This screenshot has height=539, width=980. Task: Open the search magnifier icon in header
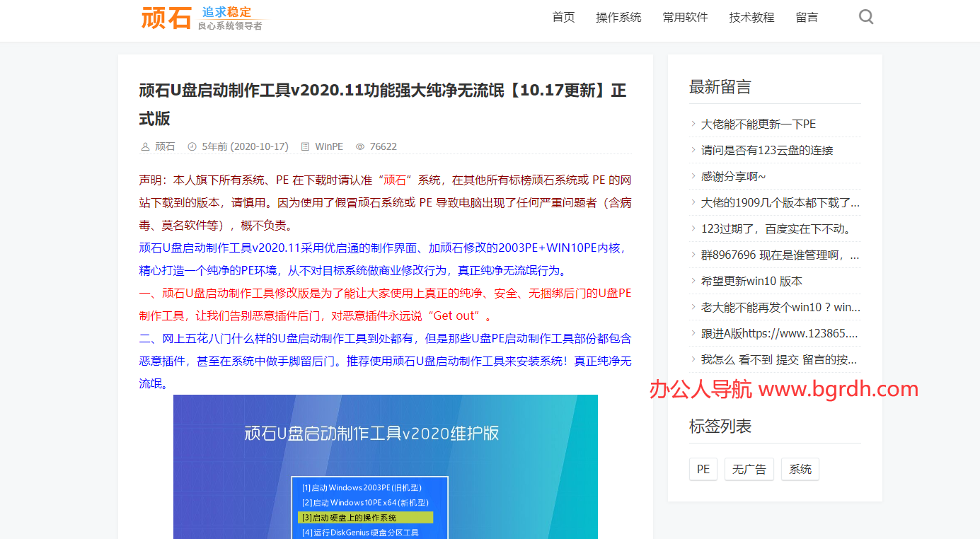click(x=866, y=17)
